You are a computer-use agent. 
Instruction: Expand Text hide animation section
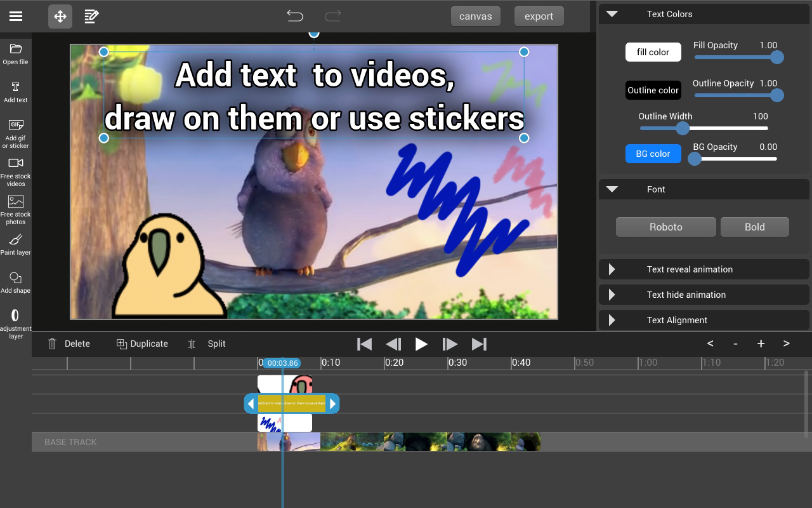704,295
